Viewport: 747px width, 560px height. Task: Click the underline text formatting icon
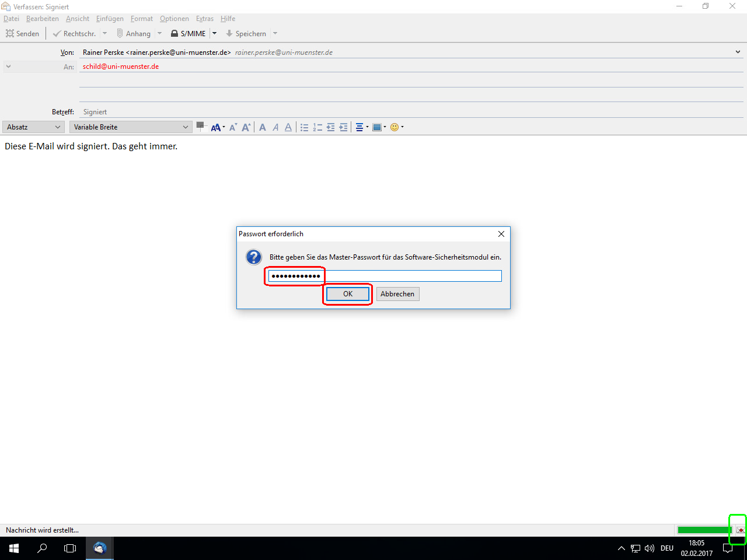click(x=288, y=127)
